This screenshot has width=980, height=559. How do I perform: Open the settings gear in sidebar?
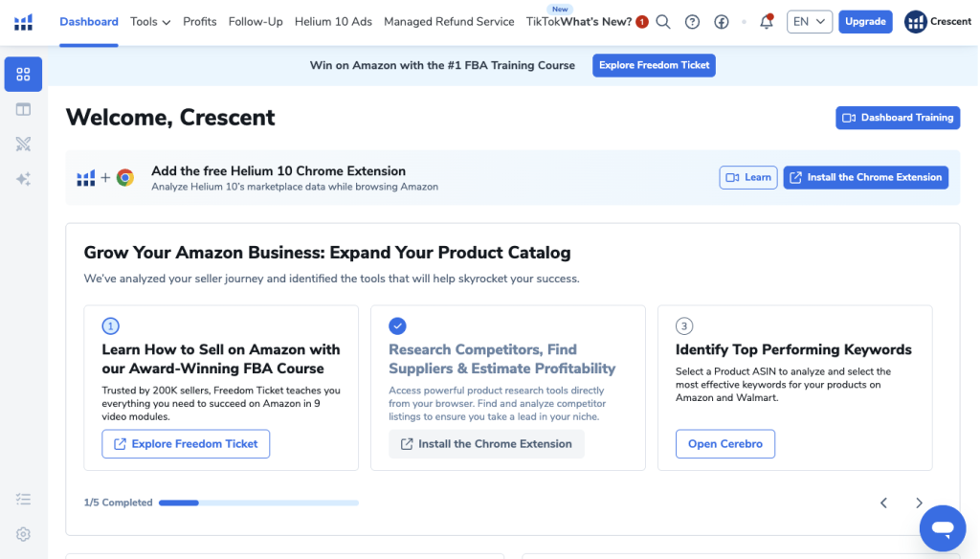point(23,534)
